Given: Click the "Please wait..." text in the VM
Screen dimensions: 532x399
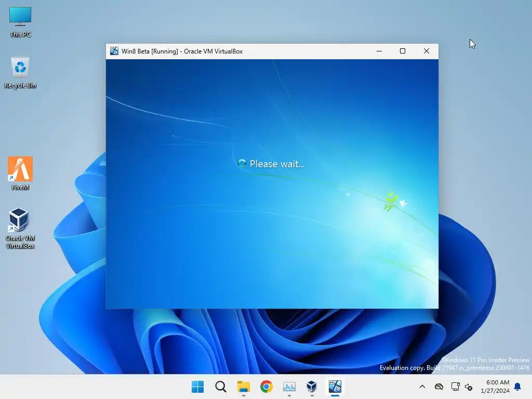Looking at the screenshot, I should point(277,164).
